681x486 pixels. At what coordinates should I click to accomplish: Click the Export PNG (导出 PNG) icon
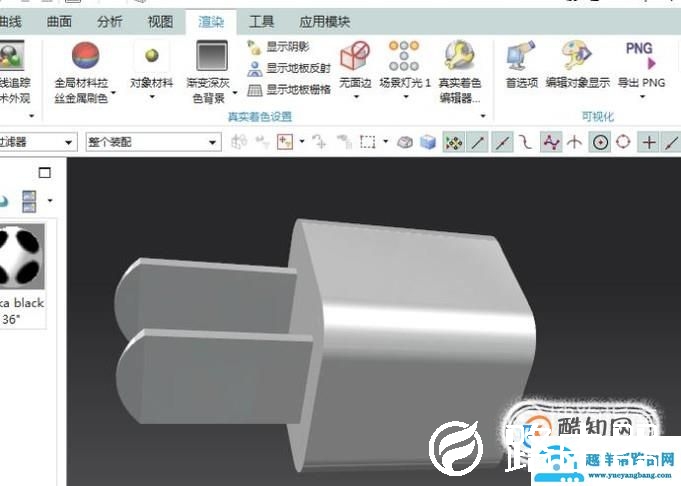click(x=641, y=56)
